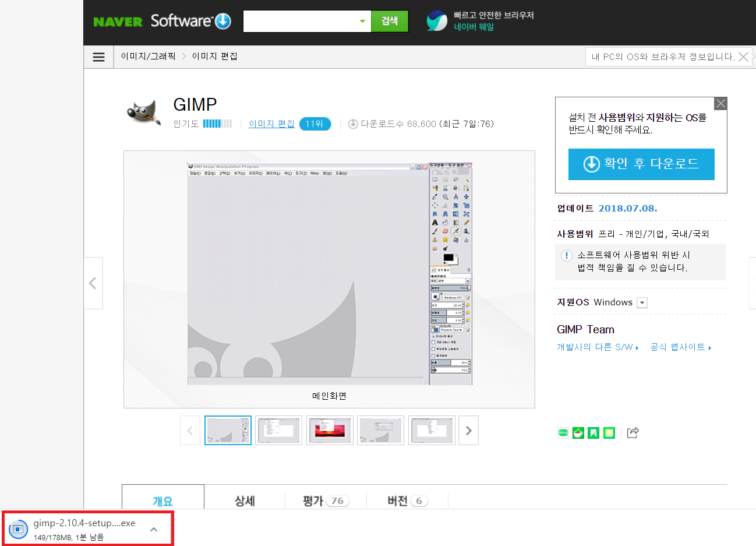This screenshot has width=756, height=546.
Task: Click the 네이버 웨일 link
Action: coord(474,27)
